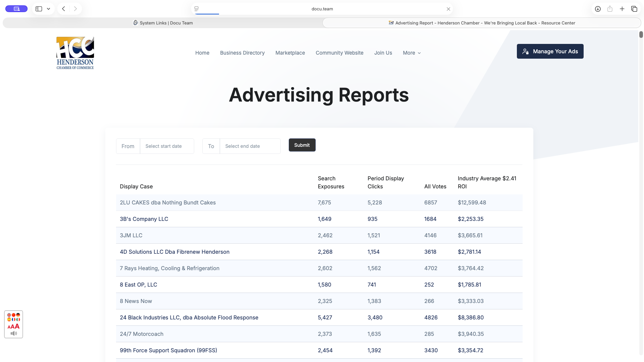Image resolution: width=644 pixels, height=362 pixels.
Task: Open the Business Directory menu item
Action: click(242, 53)
